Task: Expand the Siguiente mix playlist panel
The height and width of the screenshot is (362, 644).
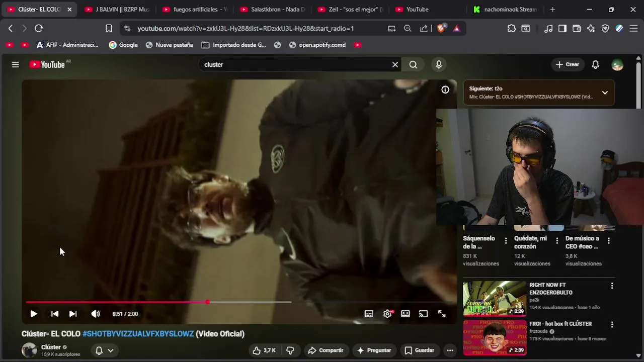Action: (x=605, y=93)
